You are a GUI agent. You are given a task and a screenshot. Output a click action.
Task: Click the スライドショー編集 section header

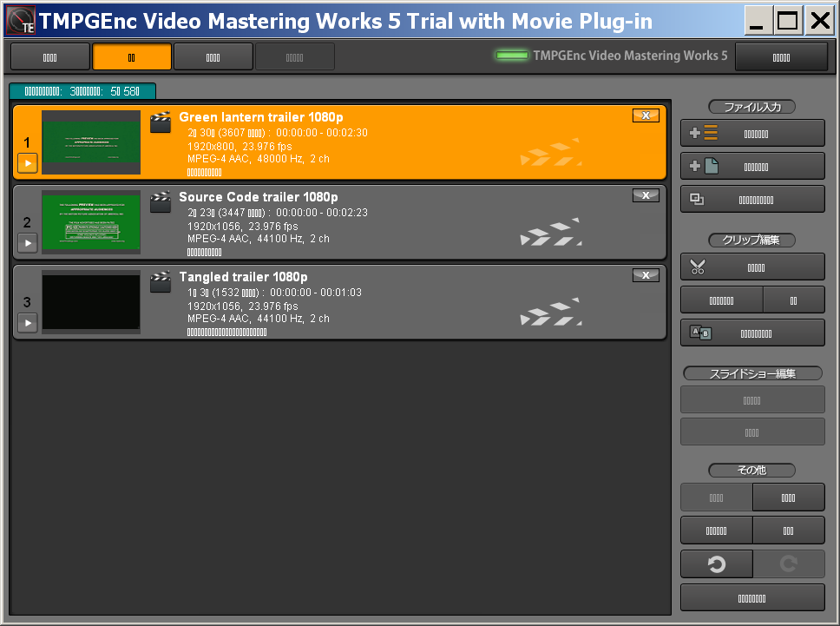pos(752,373)
